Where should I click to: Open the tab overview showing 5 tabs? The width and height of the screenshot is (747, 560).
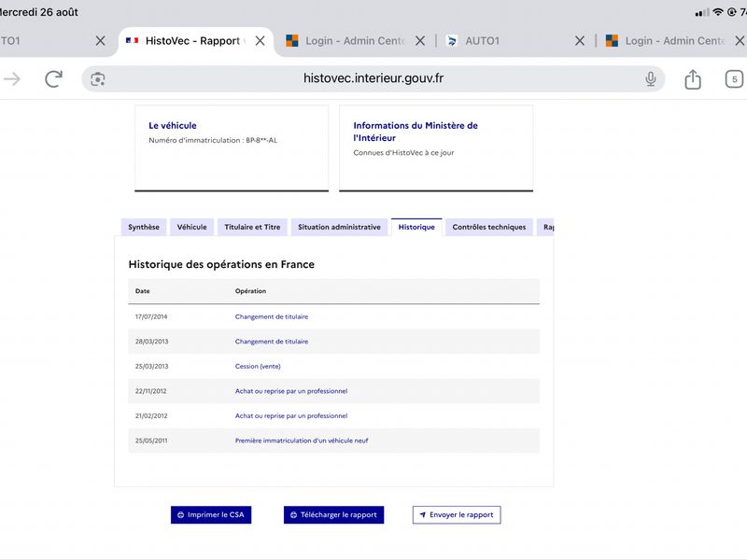click(x=734, y=79)
